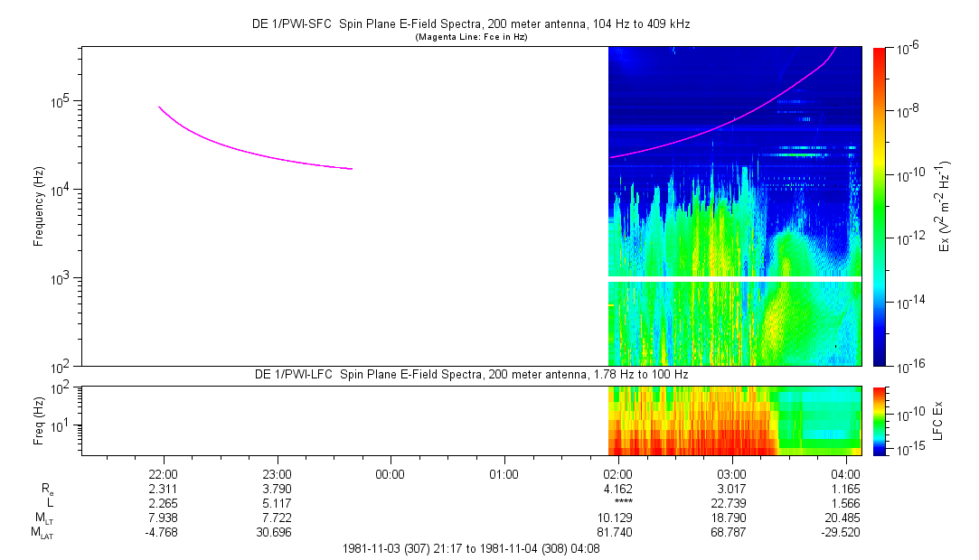979x560 pixels.
Task: Click the Frequency (Hz) y-axis label
Action: point(39,206)
